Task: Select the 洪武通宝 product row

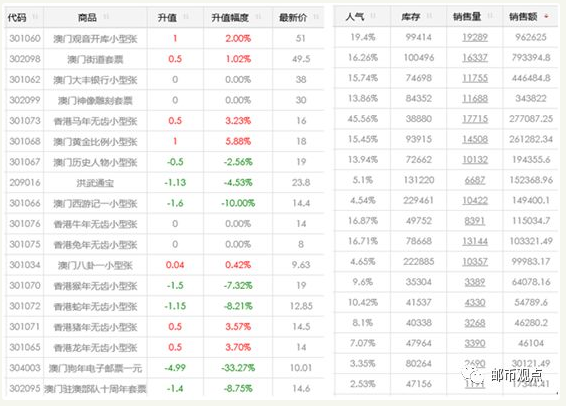Action: [x=165, y=183]
